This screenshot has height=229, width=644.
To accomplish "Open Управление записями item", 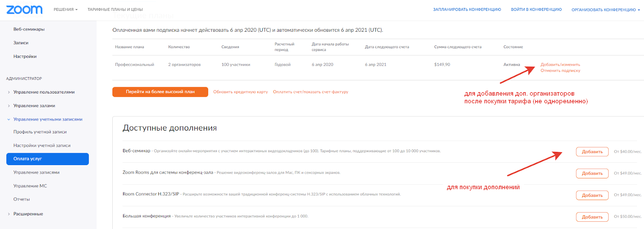I will coord(36,172).
